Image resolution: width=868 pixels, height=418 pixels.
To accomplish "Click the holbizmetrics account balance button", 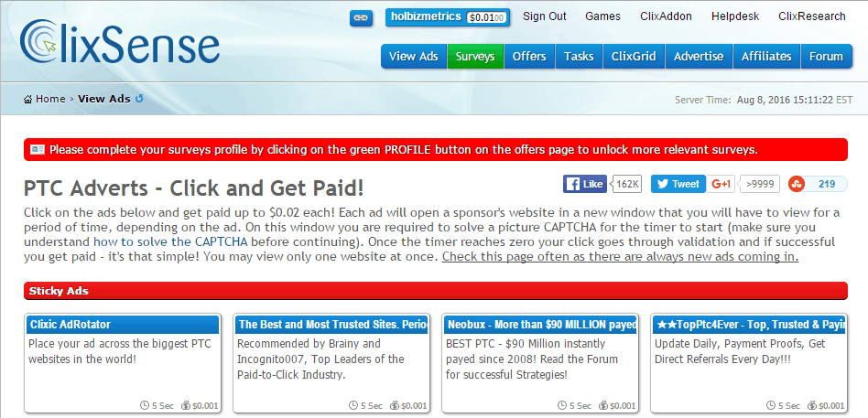I will [x=448, y=17].
